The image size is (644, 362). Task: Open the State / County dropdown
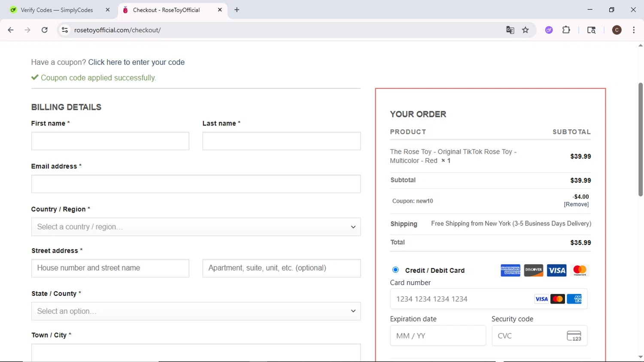point(196,311)
